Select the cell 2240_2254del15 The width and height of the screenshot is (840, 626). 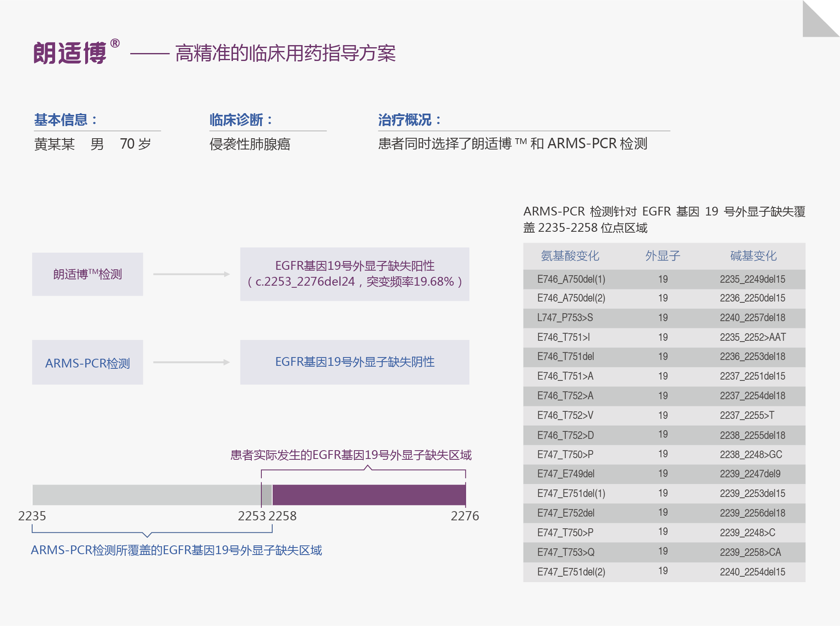[x=753, y=572]
